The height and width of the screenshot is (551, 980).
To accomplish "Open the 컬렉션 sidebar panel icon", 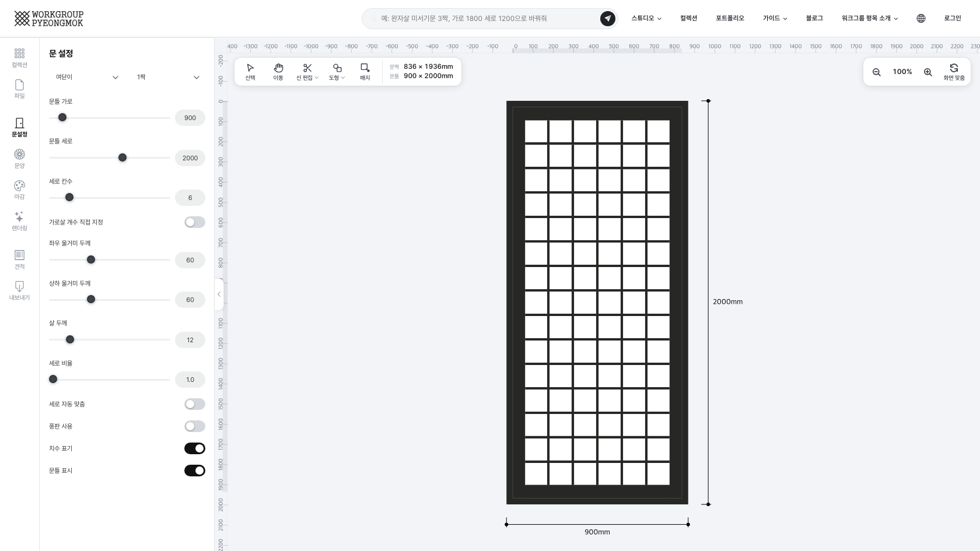I will (x=19, y=58).
